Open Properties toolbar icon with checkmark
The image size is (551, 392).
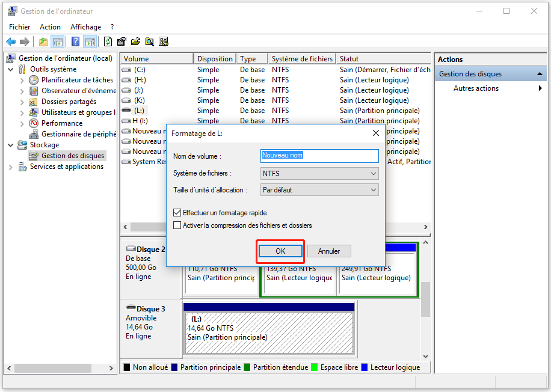tap(122, 42)
